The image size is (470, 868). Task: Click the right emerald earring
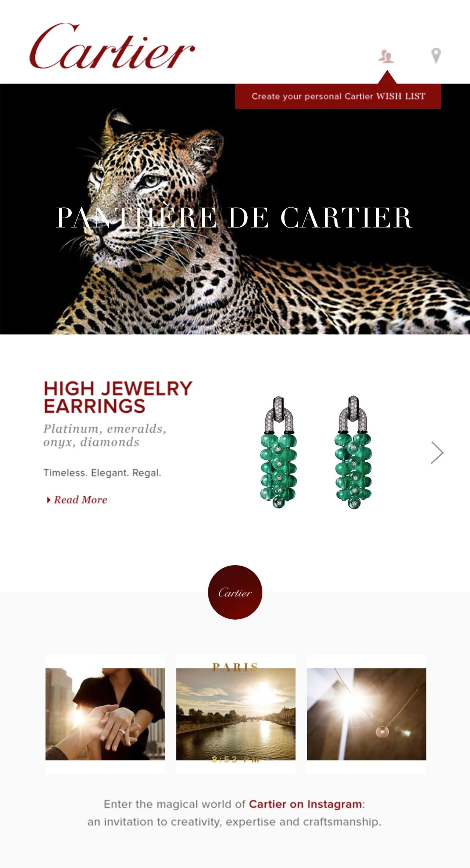click(353, 452)
